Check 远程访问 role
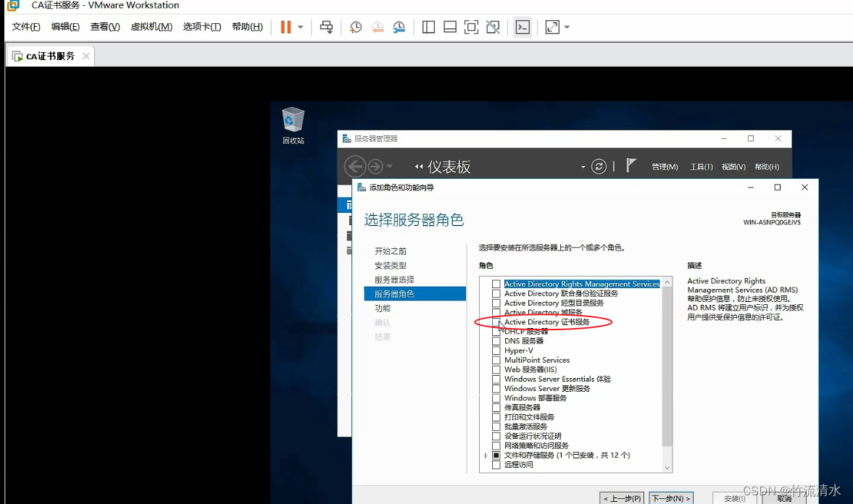Screen dimensions: 853x504 (496, 465)
